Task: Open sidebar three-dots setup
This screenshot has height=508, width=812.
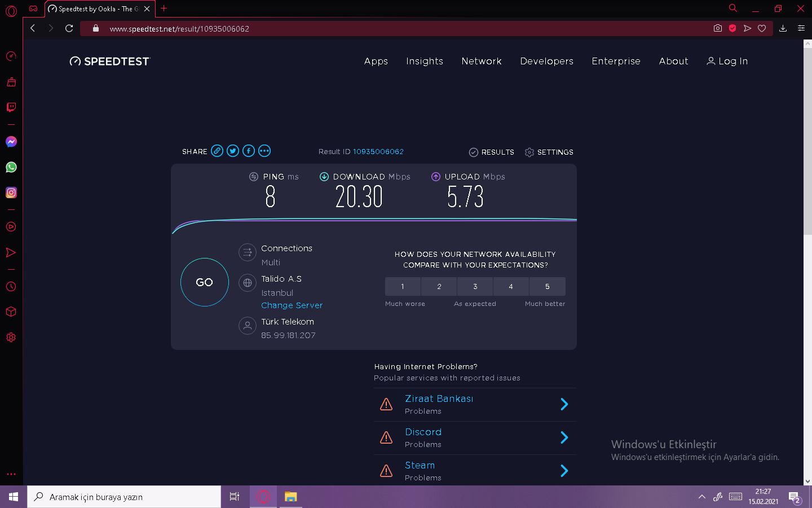Action: coord(11,474)
